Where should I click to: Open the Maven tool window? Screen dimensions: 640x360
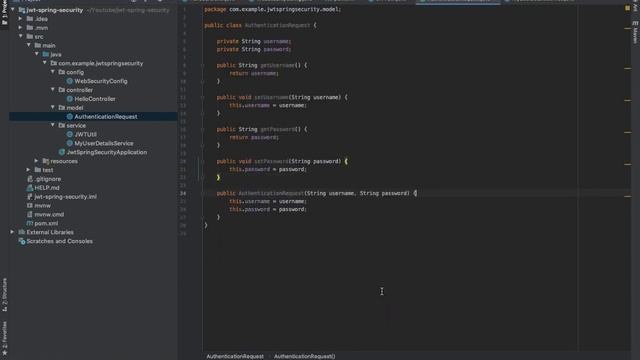[635, 33]
